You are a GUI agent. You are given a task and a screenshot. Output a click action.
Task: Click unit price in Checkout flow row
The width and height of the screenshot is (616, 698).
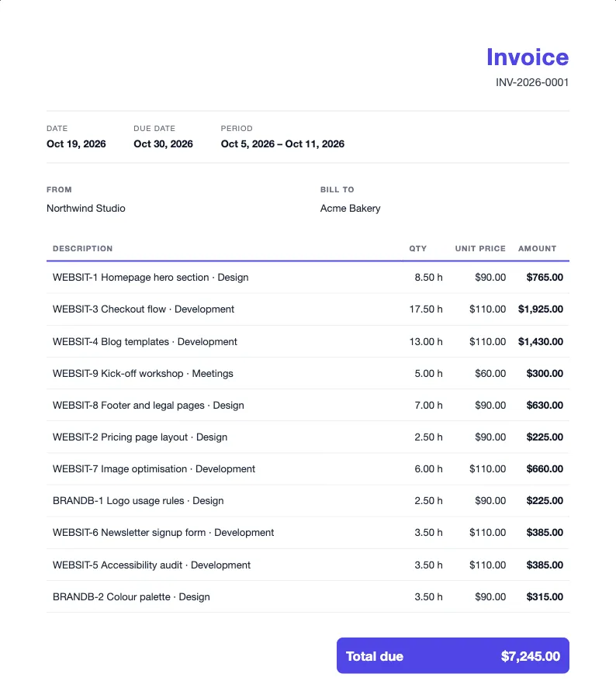(x=488, y=309)
